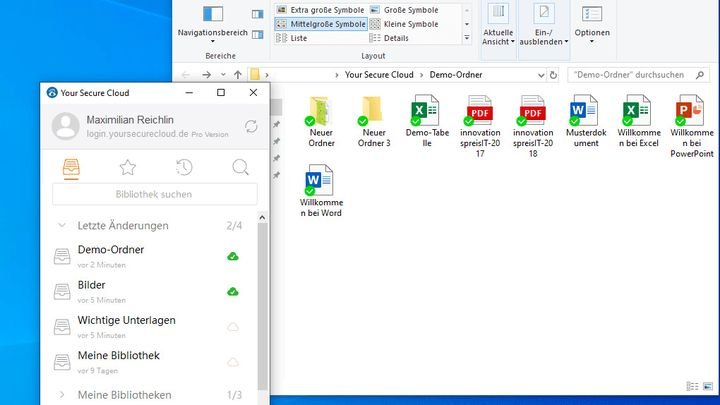Viewport: 720px width, 405px height.
Task: Click the "Demo-Ordner" durchsuchen search box
Action: (638, 75)
